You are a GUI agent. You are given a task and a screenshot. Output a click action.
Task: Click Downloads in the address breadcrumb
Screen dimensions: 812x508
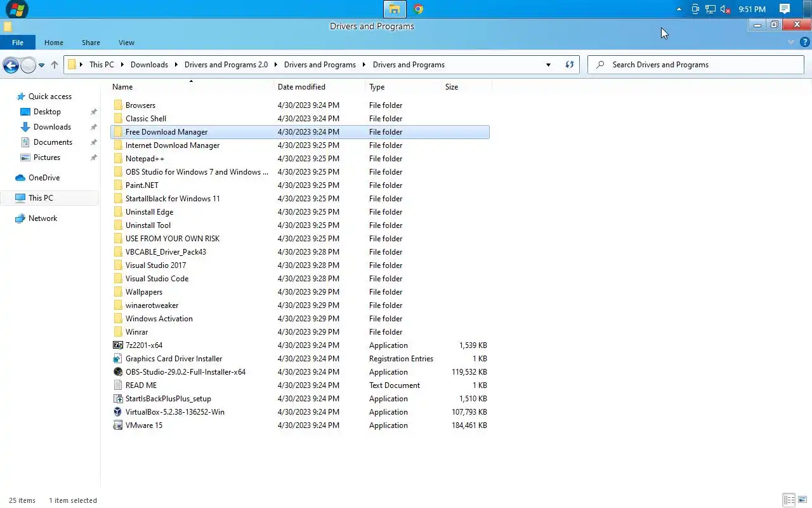pyautogui.click(x=149, y=65)
